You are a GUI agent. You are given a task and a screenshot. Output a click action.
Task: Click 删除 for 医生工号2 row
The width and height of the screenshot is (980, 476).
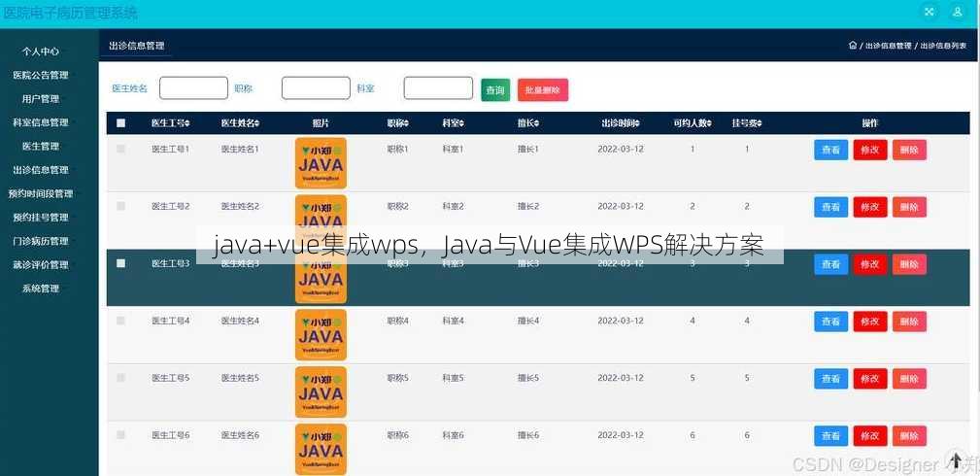coord(909,207)
